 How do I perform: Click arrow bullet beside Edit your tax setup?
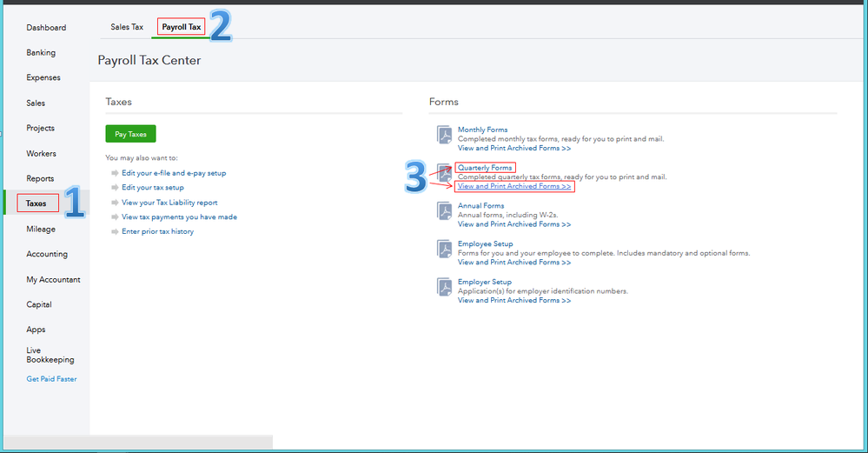coord(115,187)
